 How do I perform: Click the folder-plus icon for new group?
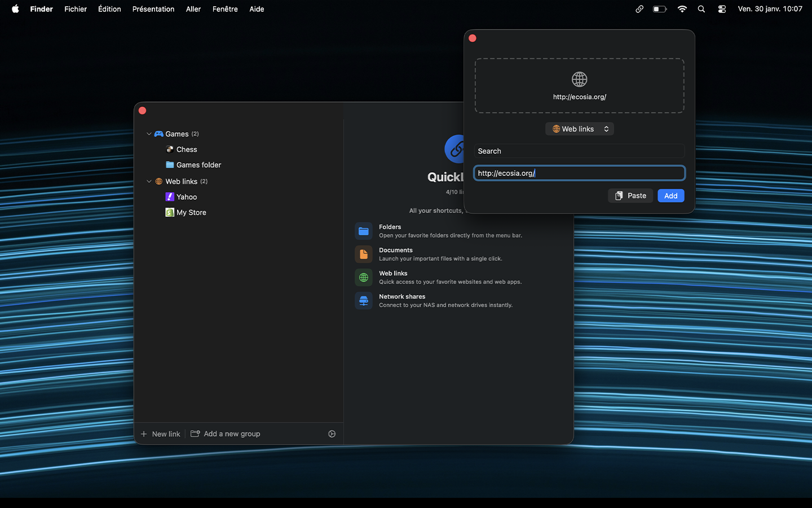(x=195, y=433)
